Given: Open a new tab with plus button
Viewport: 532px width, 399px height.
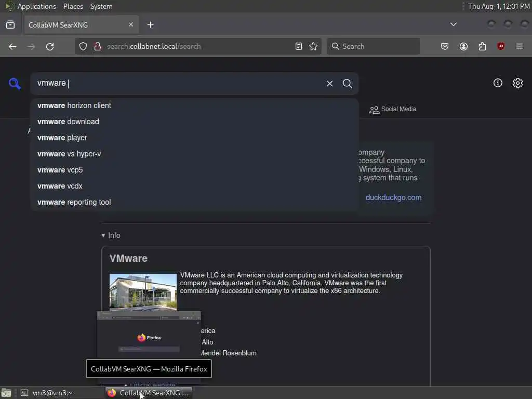Looking at the screenshot, I should click(151, 25).
